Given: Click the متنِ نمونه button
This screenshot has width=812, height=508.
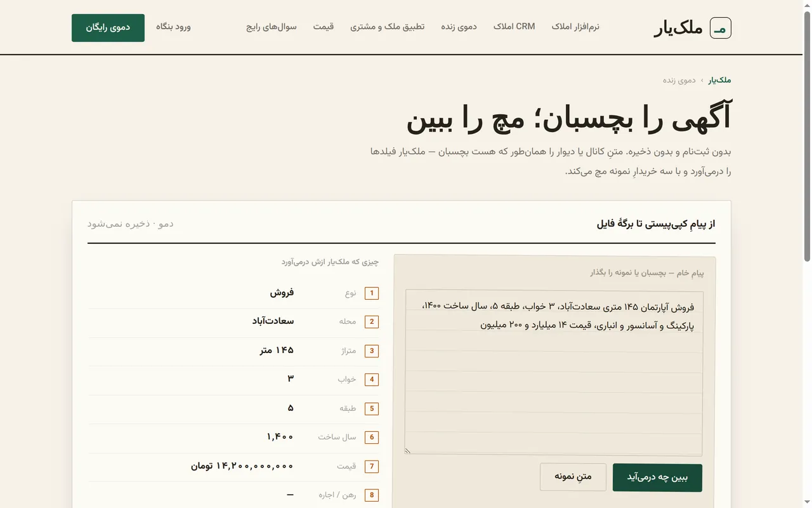Looking at the screenshot, I should coord(573,477).
